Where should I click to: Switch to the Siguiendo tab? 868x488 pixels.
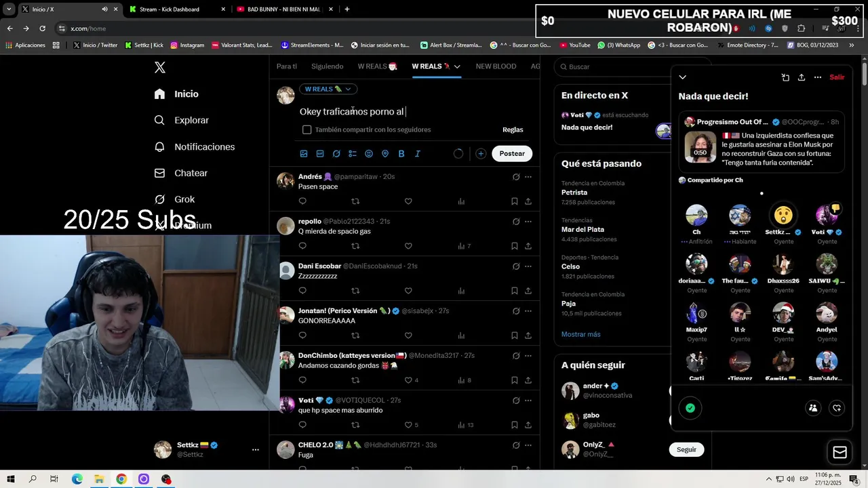coord(328,66)
